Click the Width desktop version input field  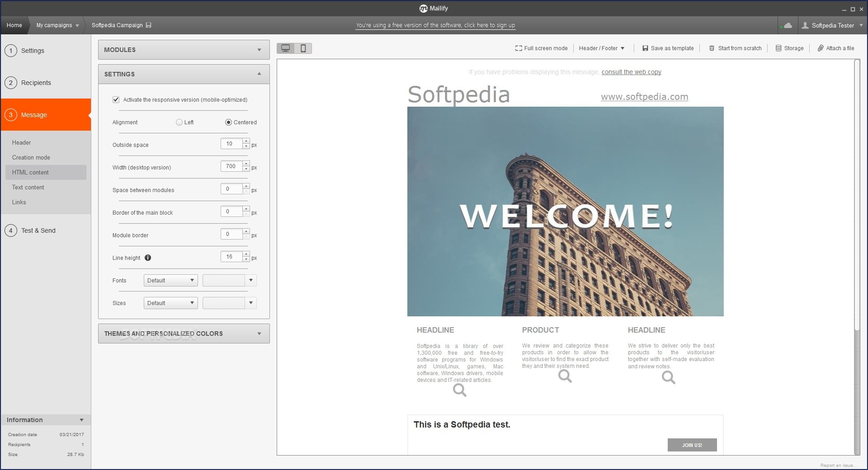231,166
